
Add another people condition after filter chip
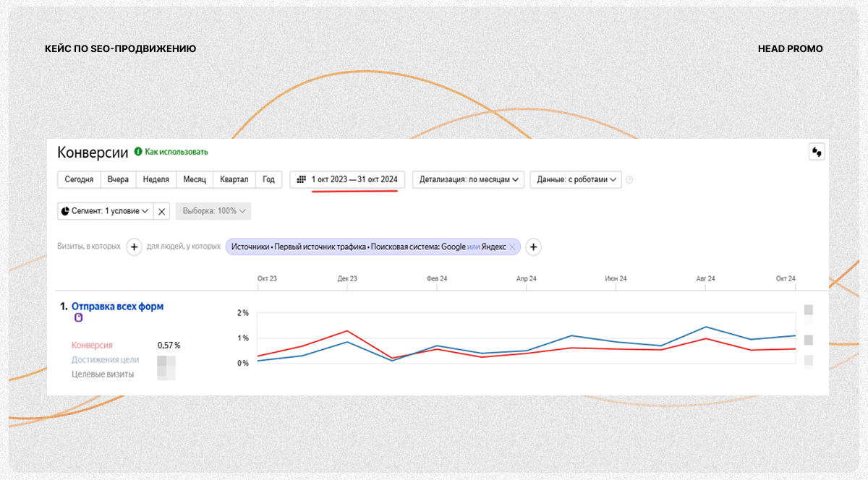(x=533, y=247)
